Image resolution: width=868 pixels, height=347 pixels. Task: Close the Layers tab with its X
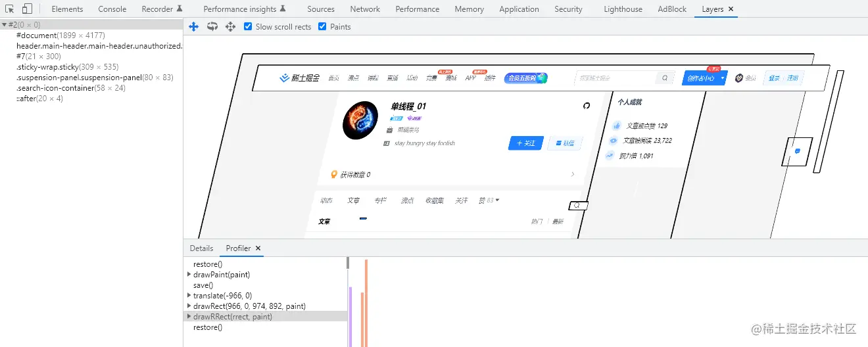pos(731,9)
